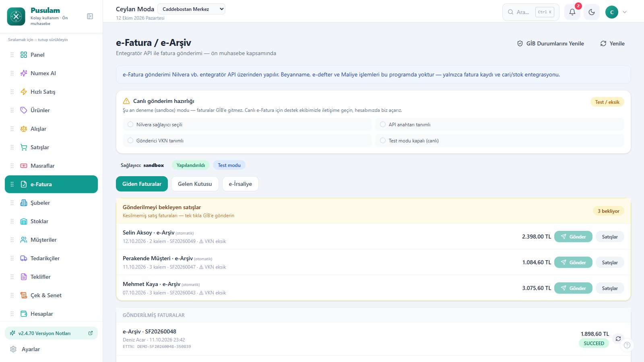The width and height of the screenshot is (644, 362).
Task: Open the Hızlı Satış sidebar item
Action: 51,92
